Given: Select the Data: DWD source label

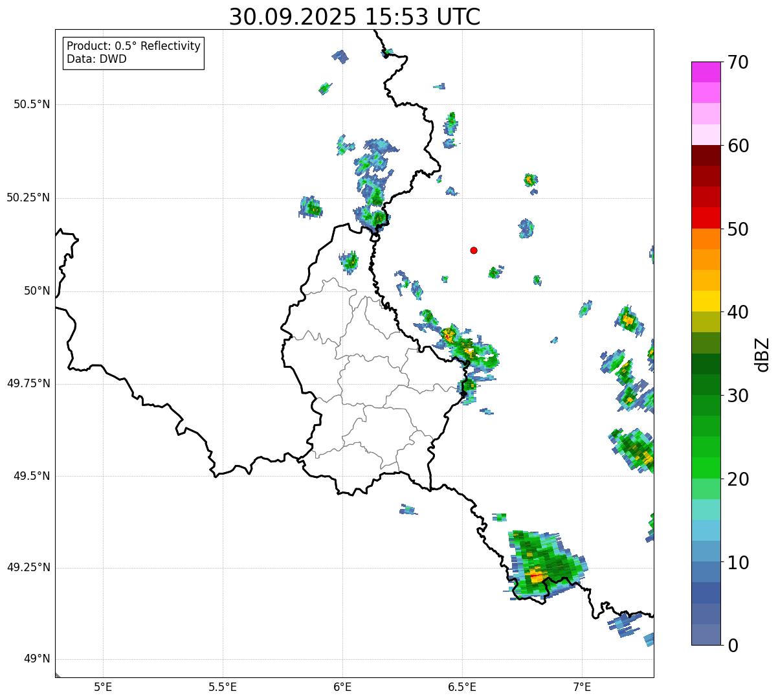Looking at the screenshot, I should coord(96,59).
